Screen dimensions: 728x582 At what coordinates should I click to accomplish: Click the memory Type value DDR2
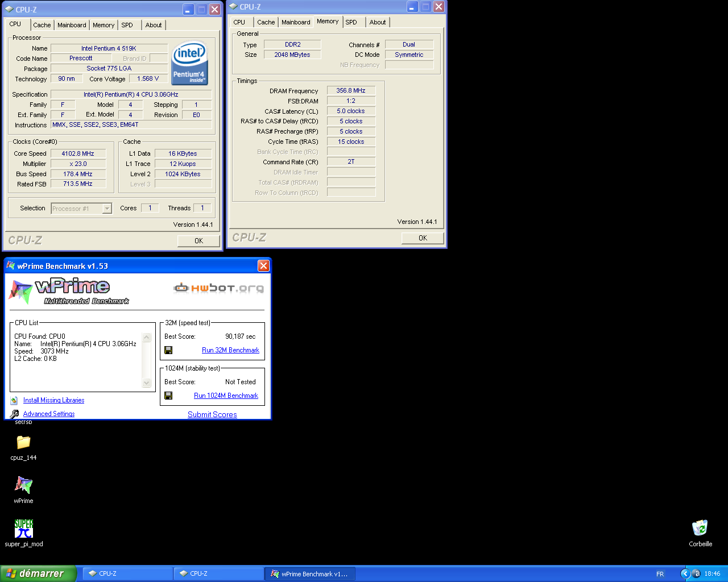point(292,44)
